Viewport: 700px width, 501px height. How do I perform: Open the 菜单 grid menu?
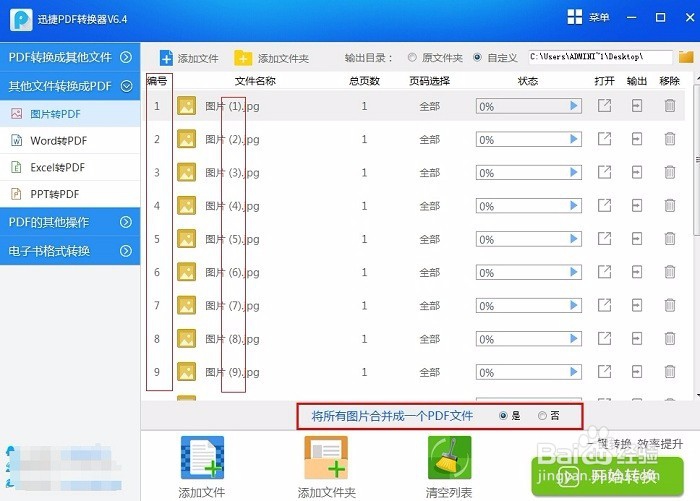coord(588,17)
